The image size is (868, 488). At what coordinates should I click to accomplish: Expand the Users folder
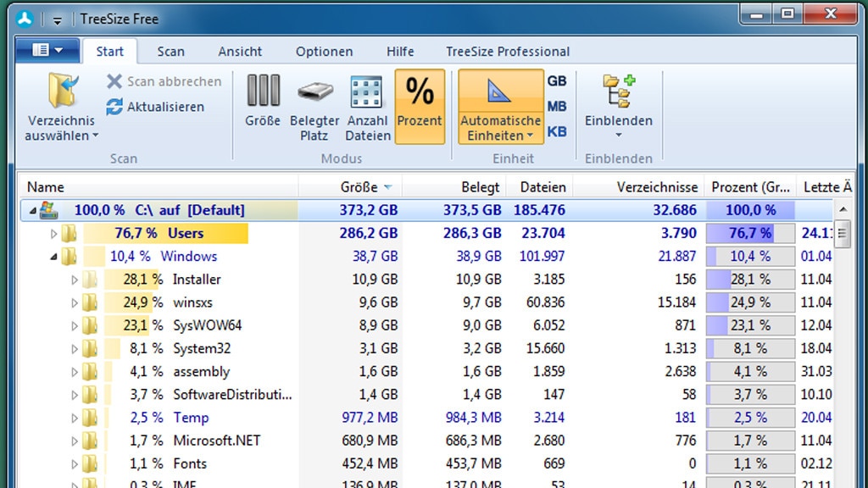tap(53, 234)
